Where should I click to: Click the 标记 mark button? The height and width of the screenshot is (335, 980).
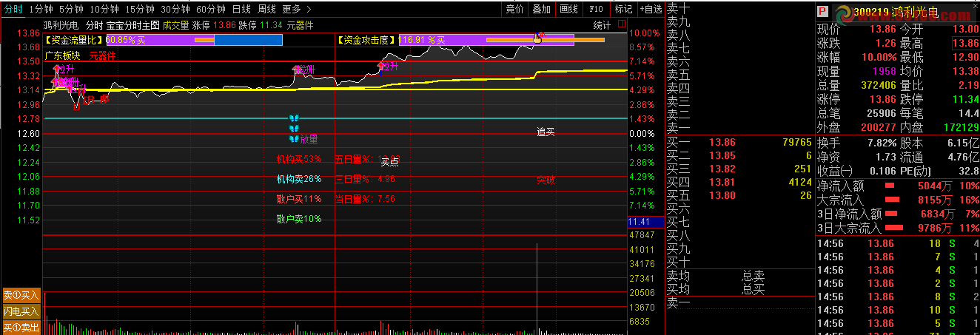coord(623,9)
